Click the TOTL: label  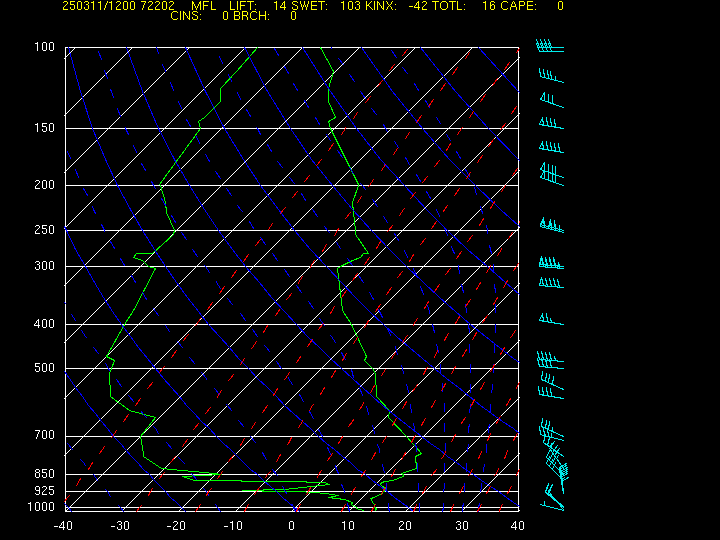(x=449, y=6)
